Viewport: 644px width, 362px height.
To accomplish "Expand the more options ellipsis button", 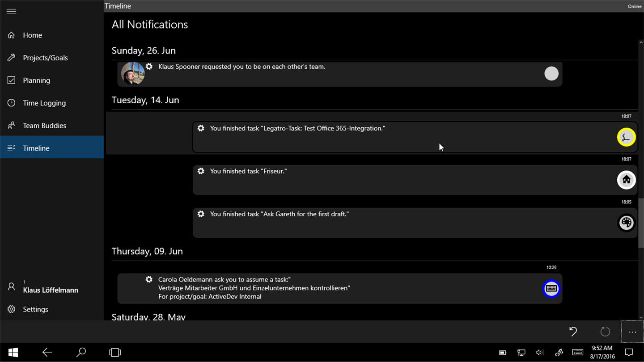I will click(632, 332).
